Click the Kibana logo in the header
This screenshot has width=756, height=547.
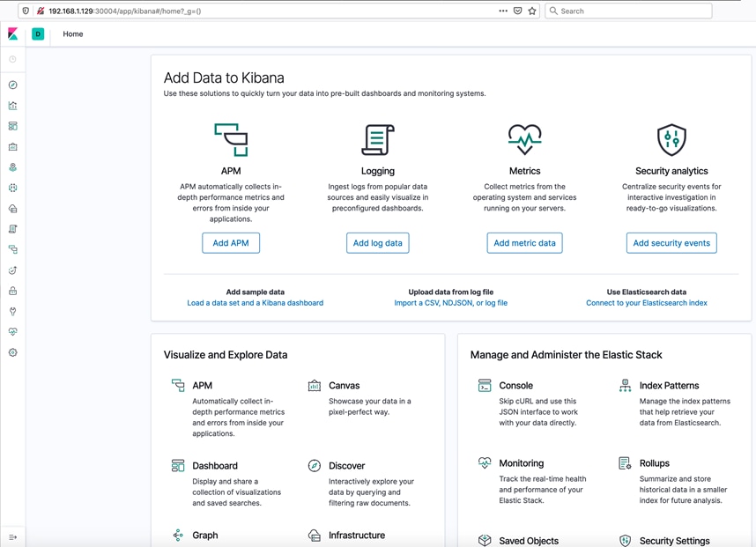[x=13, y=33]
